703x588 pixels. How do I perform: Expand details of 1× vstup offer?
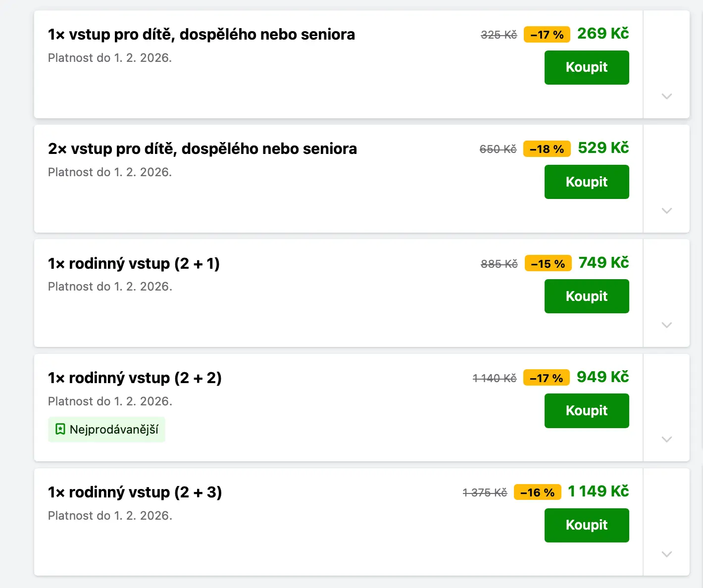(x=666, y=96)
